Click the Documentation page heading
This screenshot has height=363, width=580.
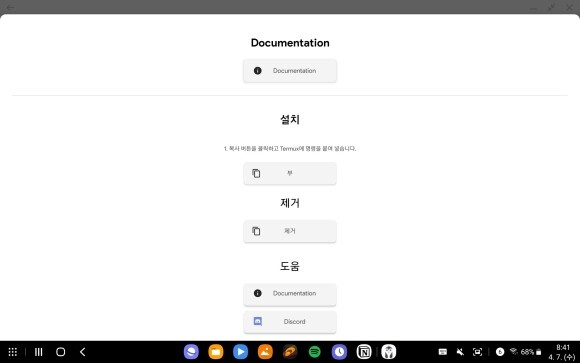tap(290, 43)
